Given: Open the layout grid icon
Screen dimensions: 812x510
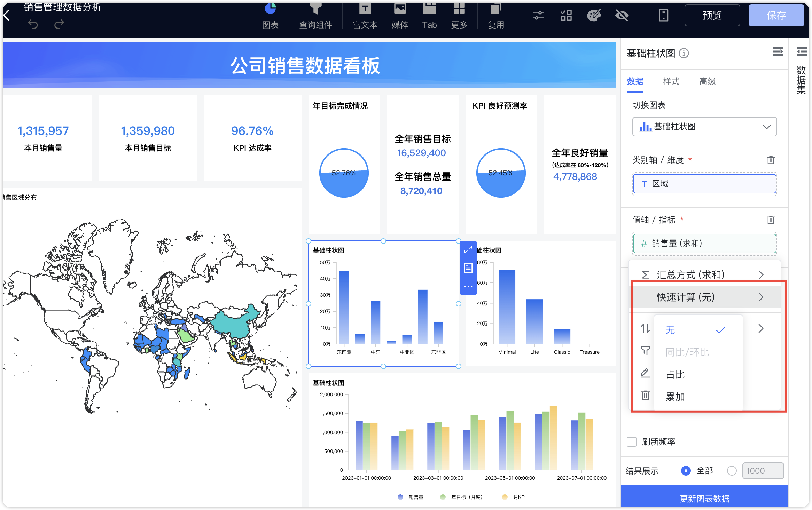Looking at the screenshot, I should [566, 15].
